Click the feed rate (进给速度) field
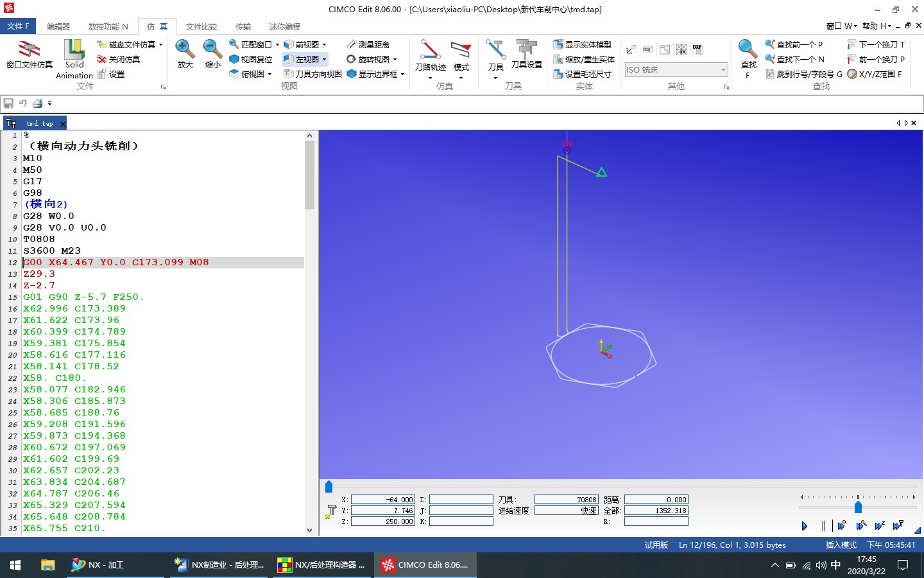 [567, 511]
